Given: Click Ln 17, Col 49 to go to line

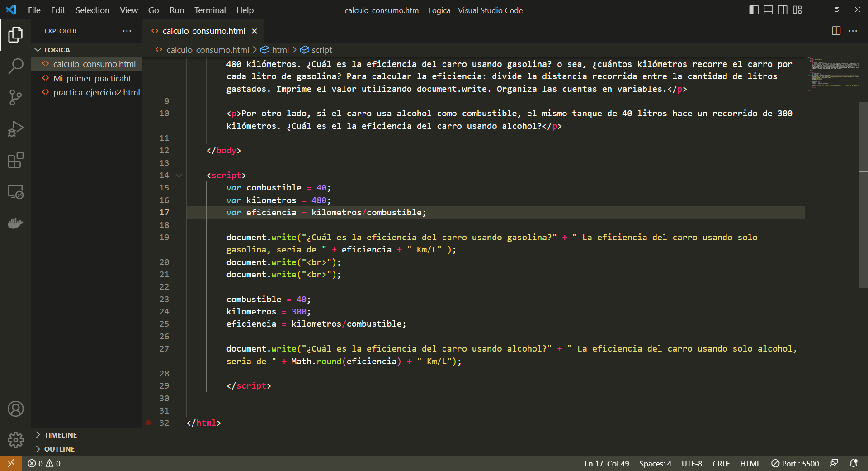Looking at the screenshot, I should [607, 463].
